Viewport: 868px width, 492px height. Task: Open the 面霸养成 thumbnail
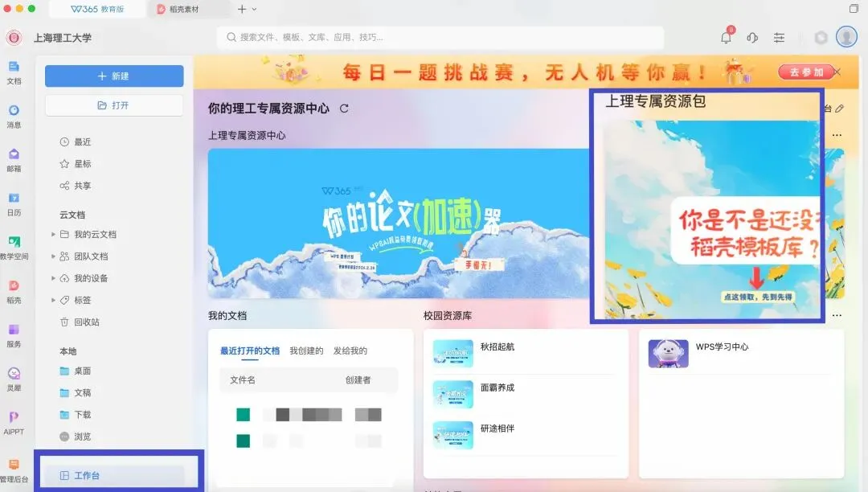point(452,394)
